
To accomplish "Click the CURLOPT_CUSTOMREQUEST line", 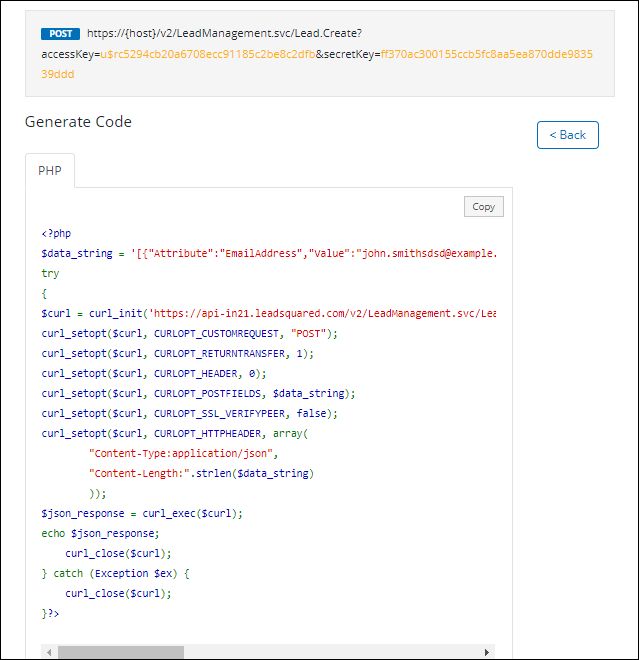I will click(x=189, y=333).
